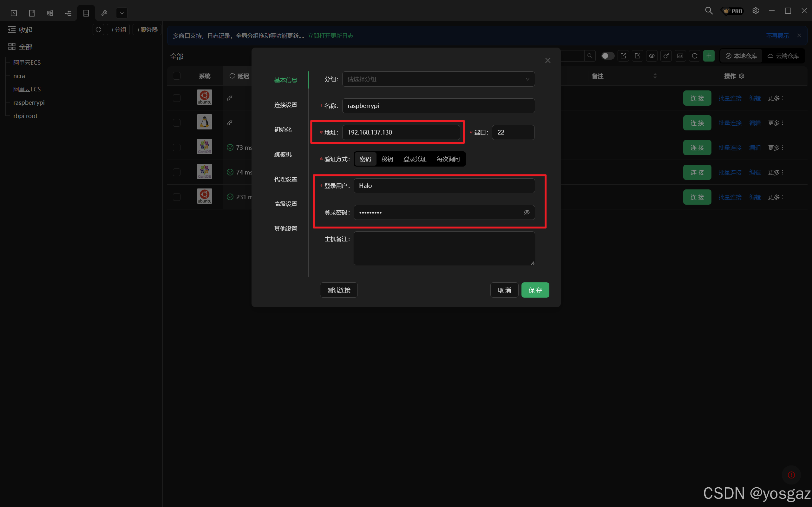This screenshot has width=812, height=507.
Task: Click the key credentials icon in the toolbar
Action: tap(666, 56)
